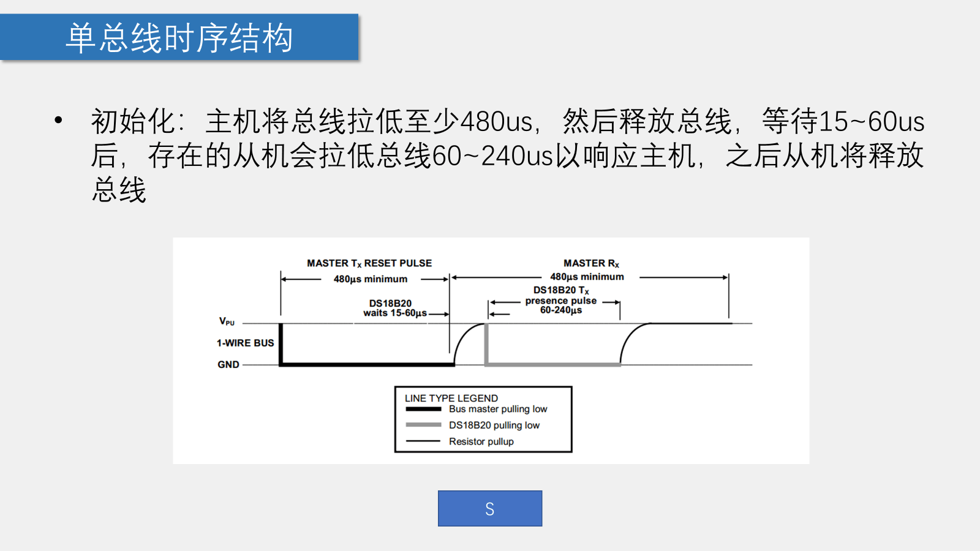The height and width of the screenshot is (551, 980).
Task: Click the 1-WIRE BUS label
Action: [245, 343]
